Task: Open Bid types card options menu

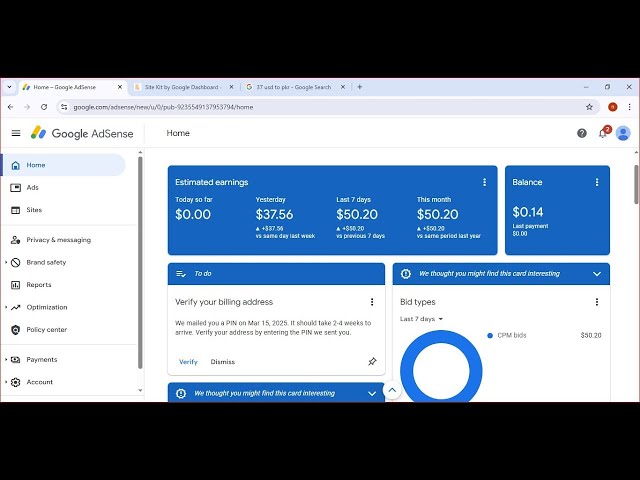Action: [x=597, y=302]
